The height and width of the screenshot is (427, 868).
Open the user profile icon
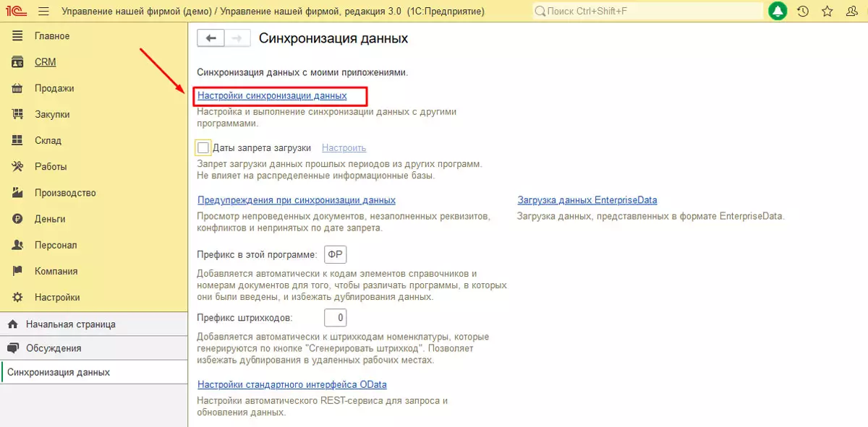tap(852, 12)
